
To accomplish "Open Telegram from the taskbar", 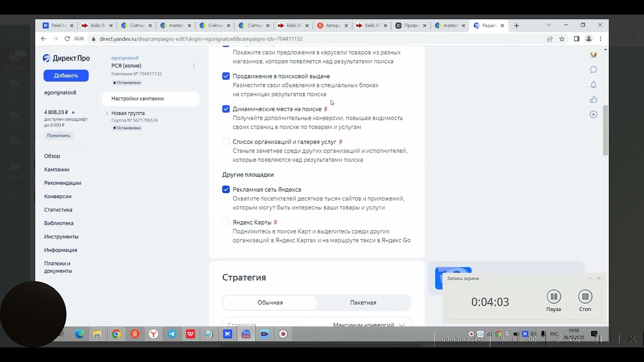I will click(x=172, y=334).
